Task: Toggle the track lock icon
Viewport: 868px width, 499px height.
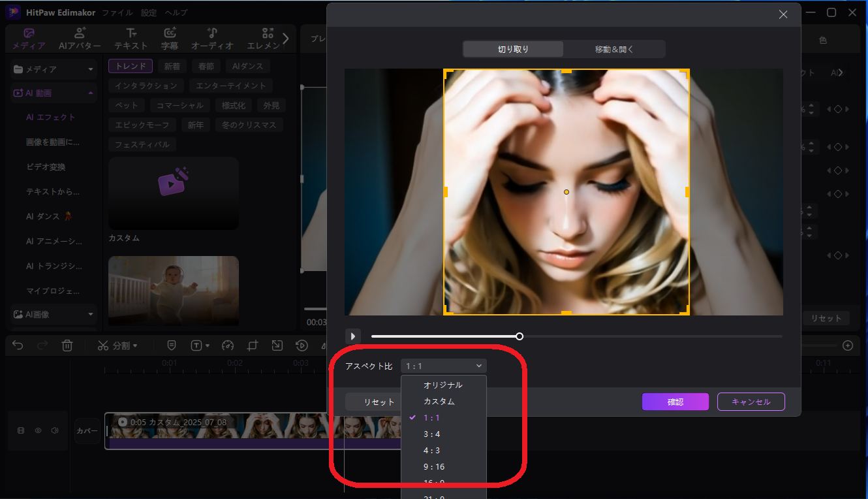Action: pos(22,430)
